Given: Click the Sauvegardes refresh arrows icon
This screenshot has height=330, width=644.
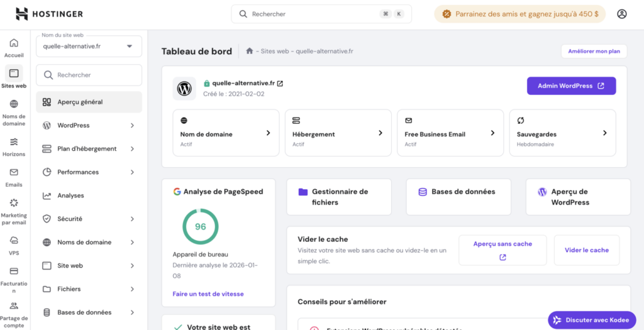Looking at the screenshot, I should tap(521, 121).
